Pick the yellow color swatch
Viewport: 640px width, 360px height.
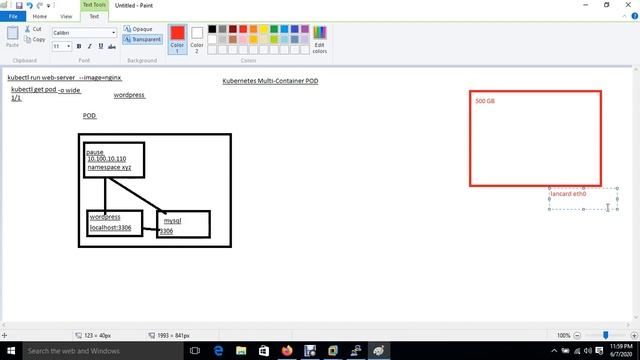tap(264, 29)
